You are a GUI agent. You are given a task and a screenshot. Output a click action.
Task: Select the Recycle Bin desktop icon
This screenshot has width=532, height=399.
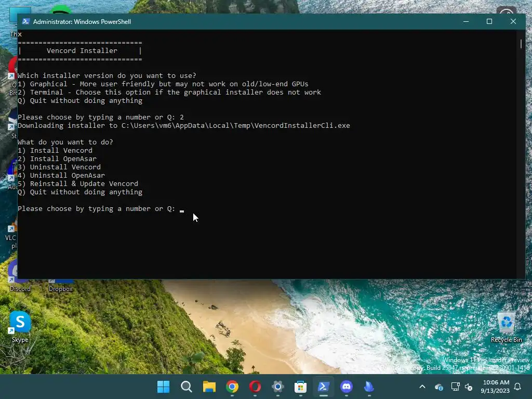[x=506, y=327]
